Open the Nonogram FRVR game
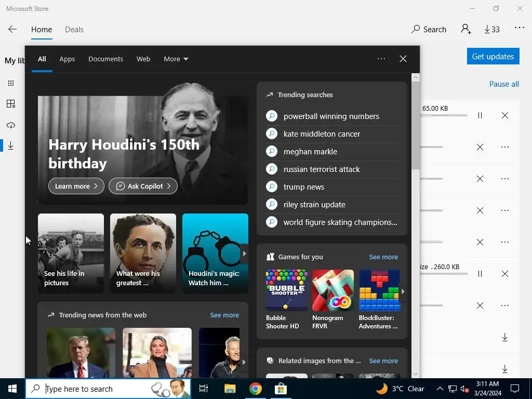 click(333, 299)
